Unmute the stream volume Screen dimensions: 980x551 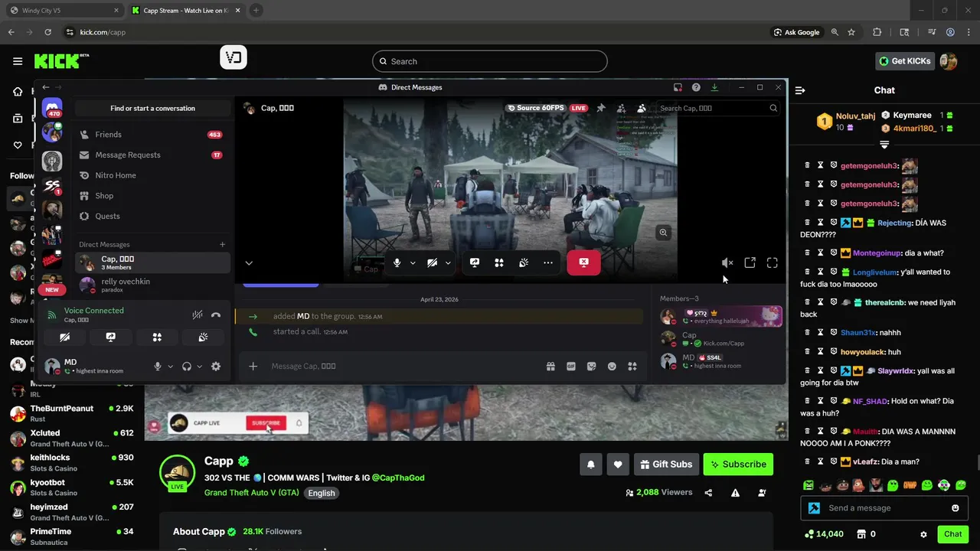point(727,262)
